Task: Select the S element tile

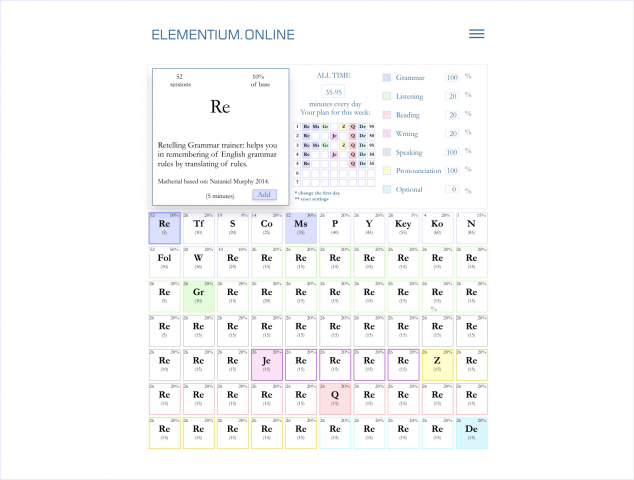Action: (x=232, y=228)
